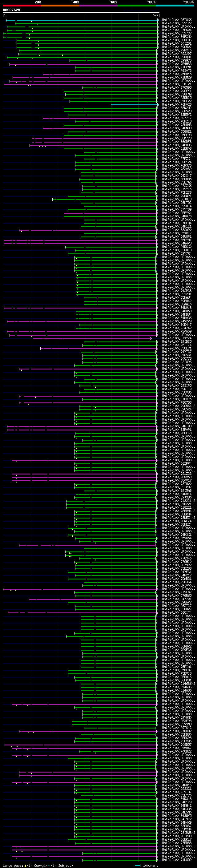Select the UniRef100_B5VK54 label
This screenshot has height=868, width=197.
[x=177, y=538]
